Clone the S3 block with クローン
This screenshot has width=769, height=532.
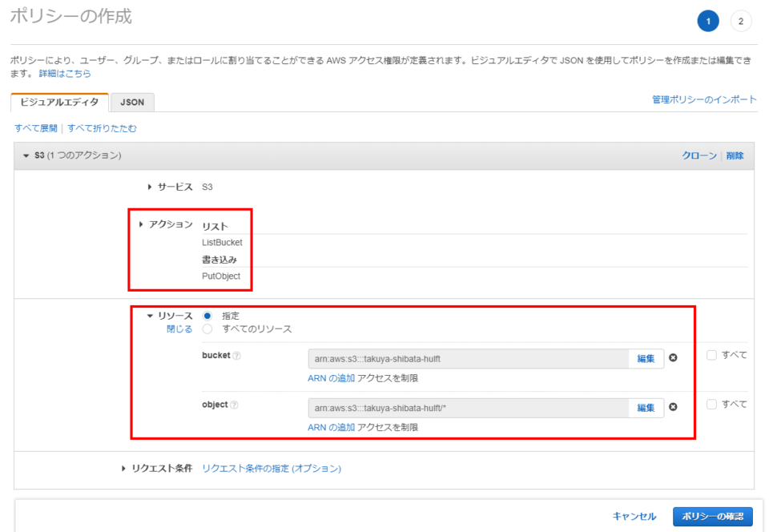click(699, 155)
